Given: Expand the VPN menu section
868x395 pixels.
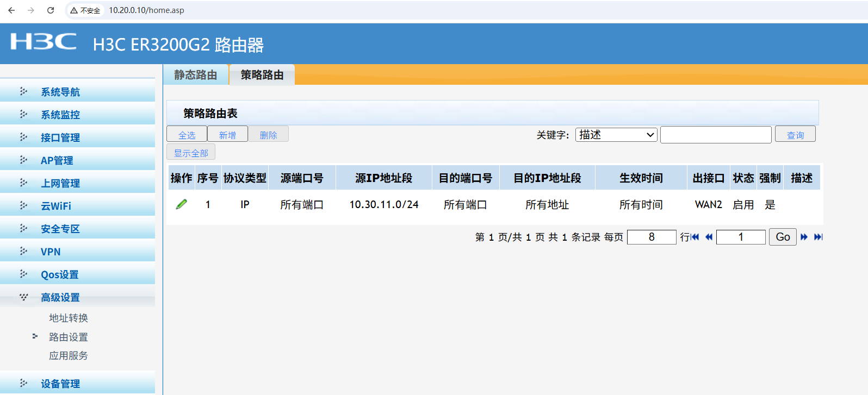Looking at the screenshot, I should (x=51, y=252).
